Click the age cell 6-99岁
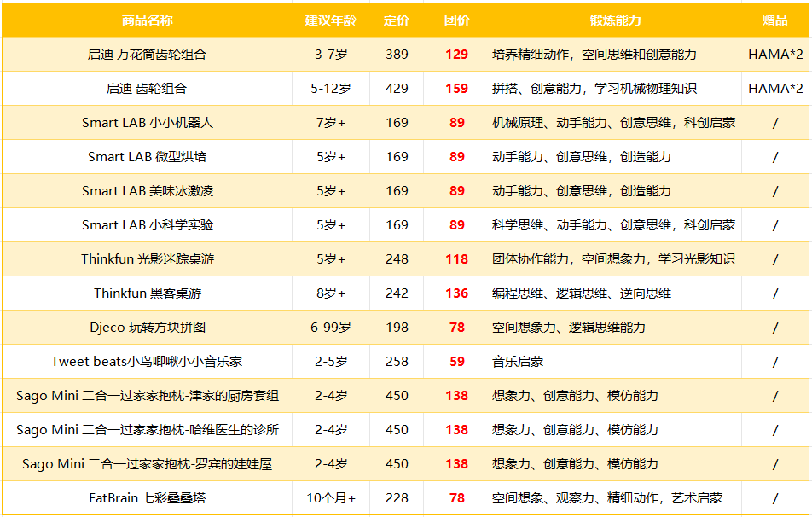 click(331, 328)
